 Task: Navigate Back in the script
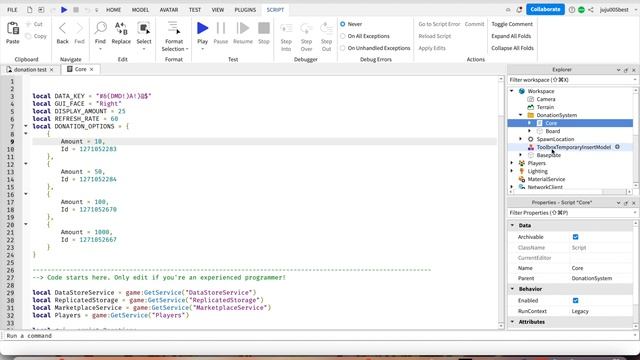pos(62,29)
